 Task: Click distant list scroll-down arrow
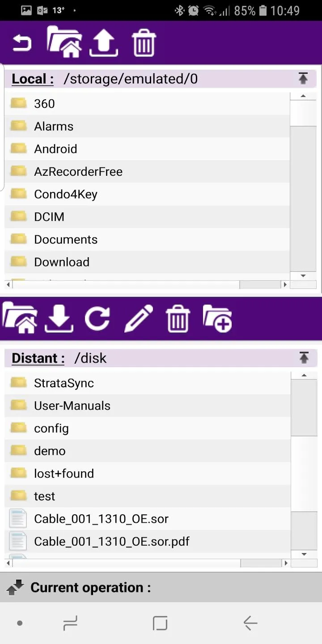point(304,555)
